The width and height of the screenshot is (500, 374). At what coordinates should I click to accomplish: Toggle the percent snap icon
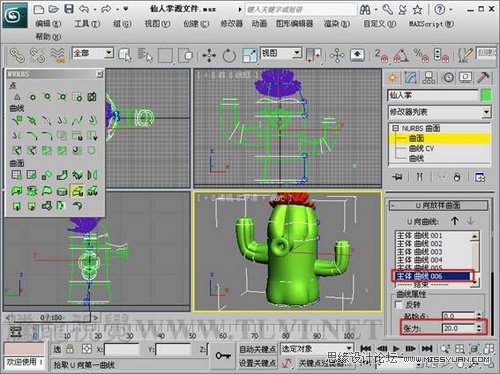click(x=421, y=55)
